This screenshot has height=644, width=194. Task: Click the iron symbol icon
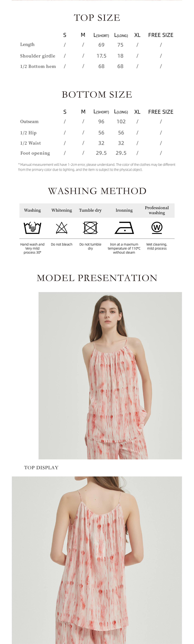pos(124,228)
